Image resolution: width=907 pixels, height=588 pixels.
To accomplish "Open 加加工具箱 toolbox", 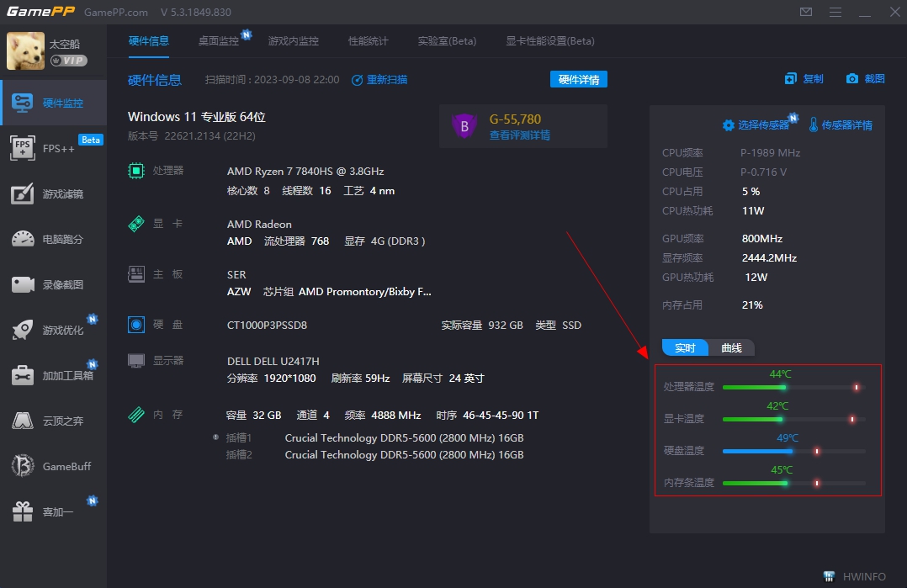I will pos(53,375).
